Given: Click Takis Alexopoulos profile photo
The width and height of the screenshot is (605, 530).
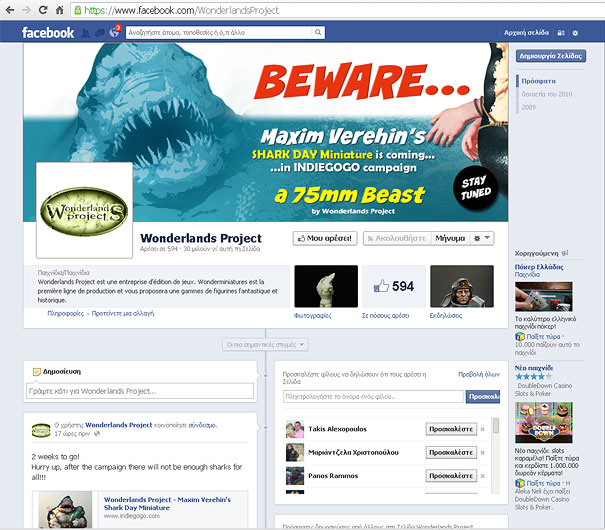Looking at the screenshot, I should [x=295, y=429].
